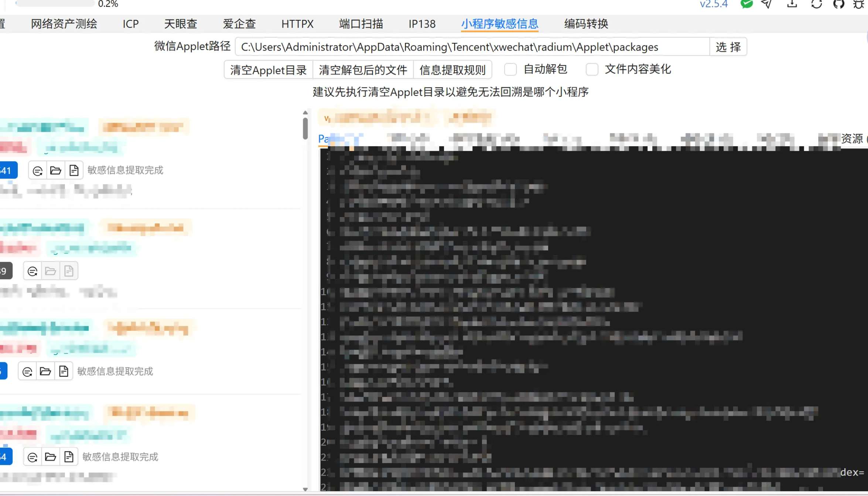Click the bug report icon

coord(859,4)
